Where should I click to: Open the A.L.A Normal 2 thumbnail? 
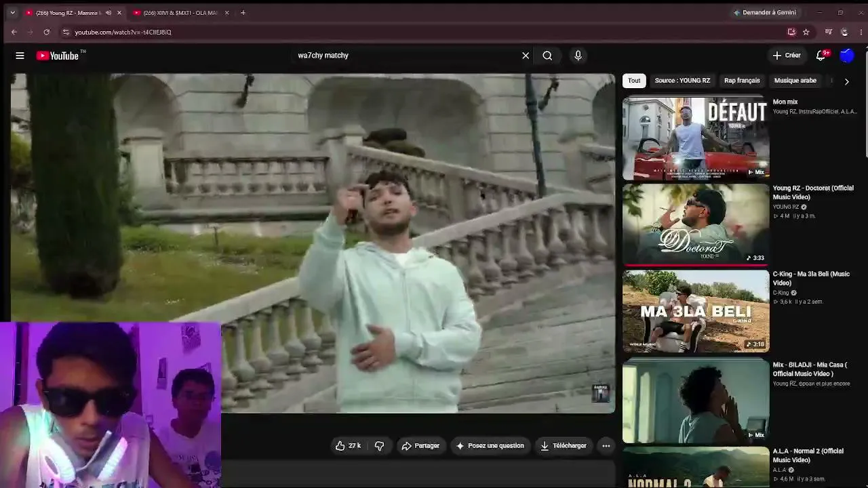(696, 467)
